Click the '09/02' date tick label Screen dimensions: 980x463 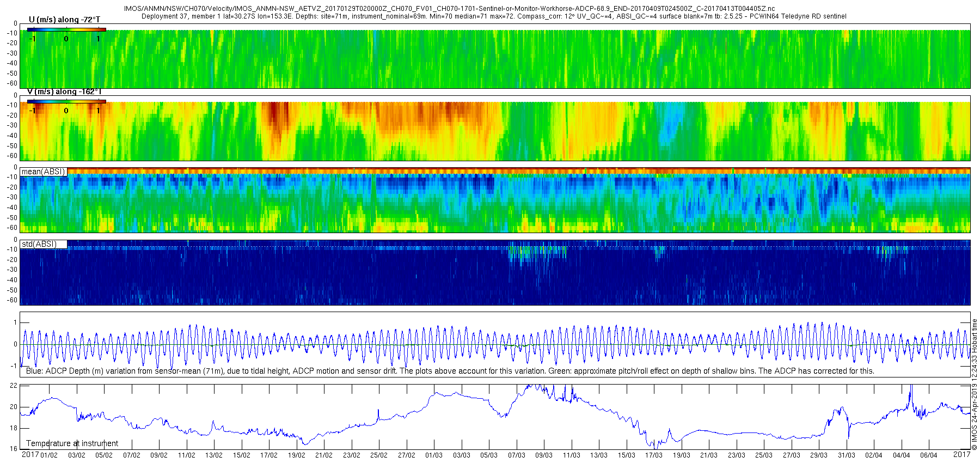pyautogui.click(x=159, y=455)
